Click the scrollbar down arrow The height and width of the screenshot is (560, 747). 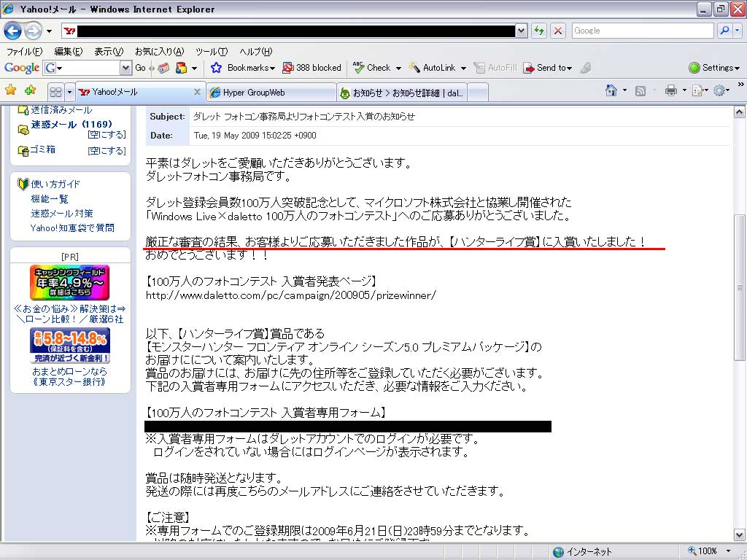(739, 534)
